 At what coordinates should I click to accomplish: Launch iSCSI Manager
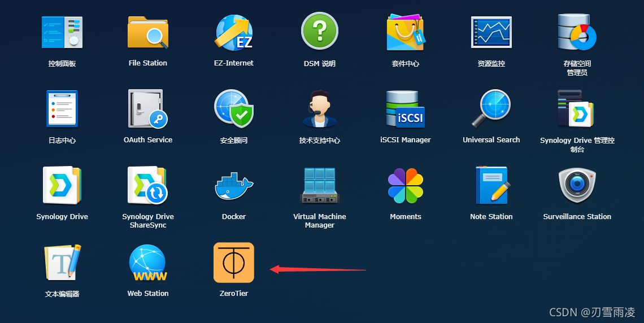(406, 109)
